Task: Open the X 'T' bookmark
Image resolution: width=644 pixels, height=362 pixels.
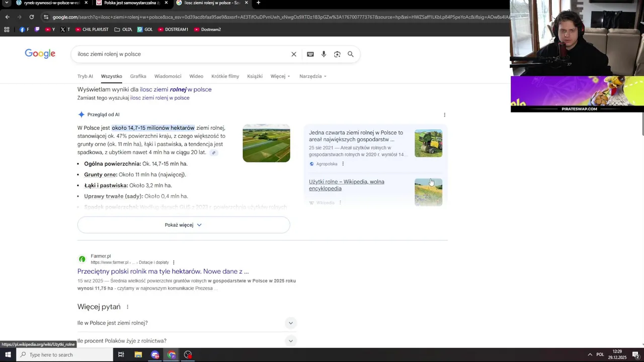Action: (65, 30)
